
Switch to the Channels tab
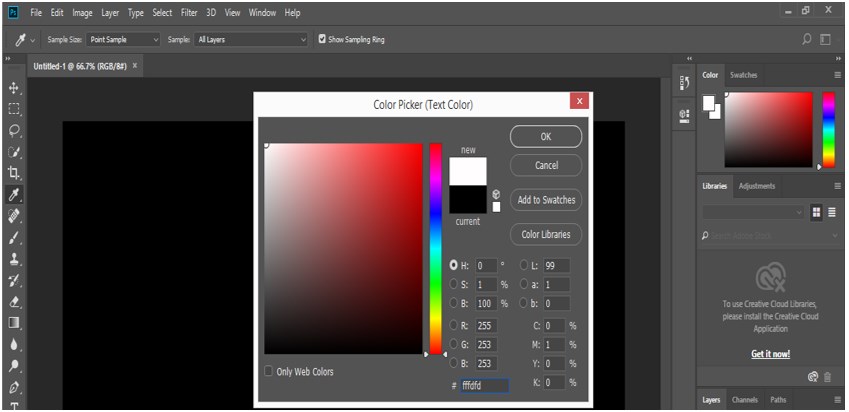click(744, 400)
